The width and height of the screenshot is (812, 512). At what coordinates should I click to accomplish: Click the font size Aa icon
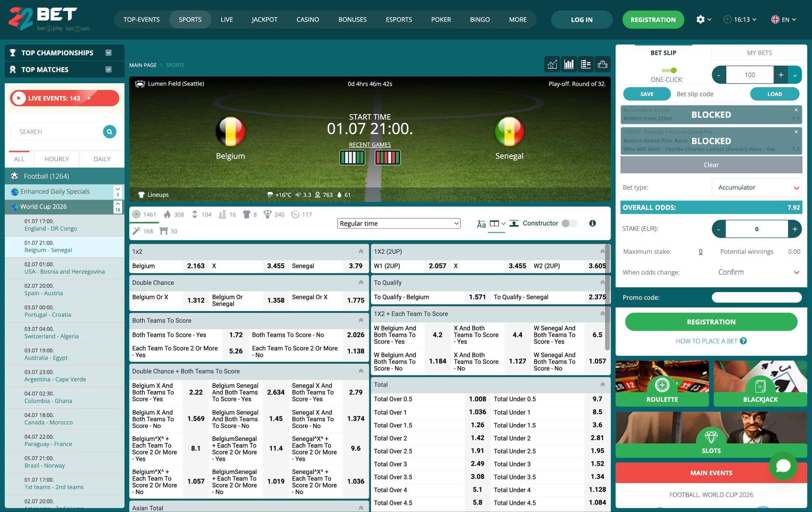pyautogui.click(x=481, y=224)
